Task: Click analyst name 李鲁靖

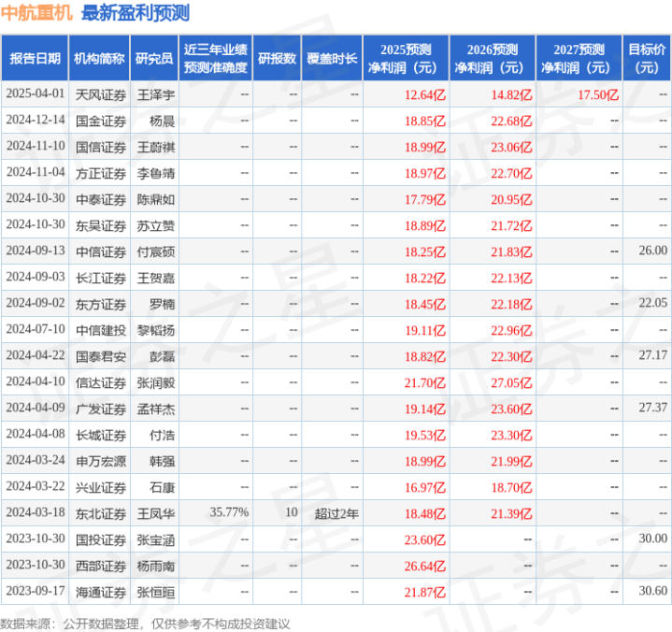Action: (x=156, y=173)
